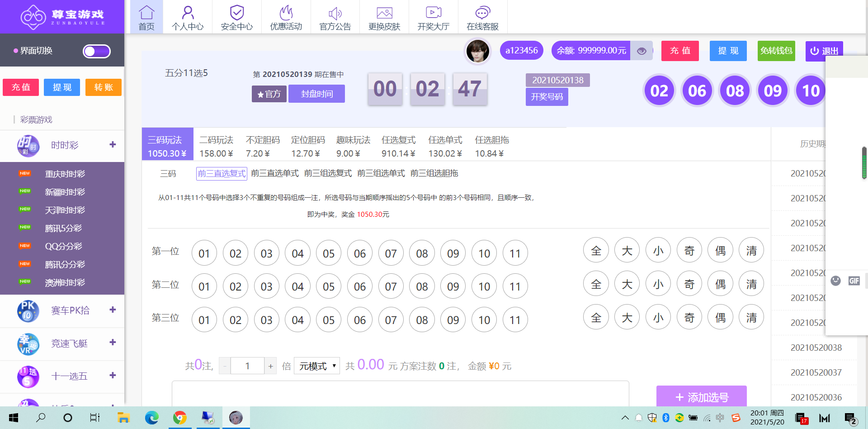This screenshot has height=429, width=868.
Task: Toggle the 界面切换 switch
Action: (x=96, y=51)
